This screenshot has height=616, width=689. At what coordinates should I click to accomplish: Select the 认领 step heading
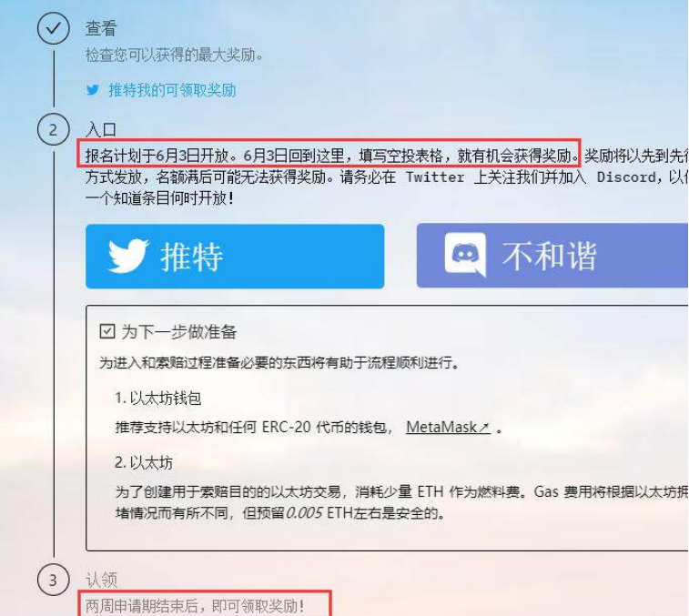pyautogui.click(x=101, y=580)
